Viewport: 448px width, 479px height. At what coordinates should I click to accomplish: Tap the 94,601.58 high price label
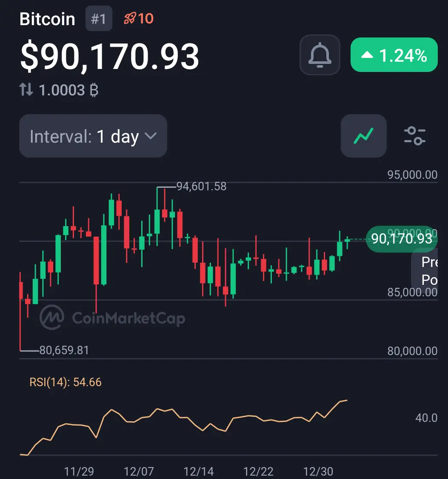pos(201,186)
